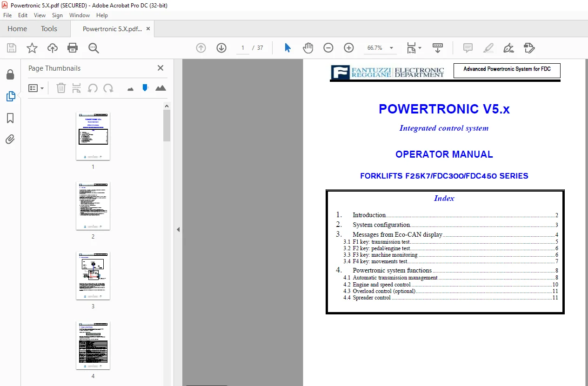The height and width of the screenshot is (386, 588).
Task: Star this file as favorite
Action: coord(32,48)
